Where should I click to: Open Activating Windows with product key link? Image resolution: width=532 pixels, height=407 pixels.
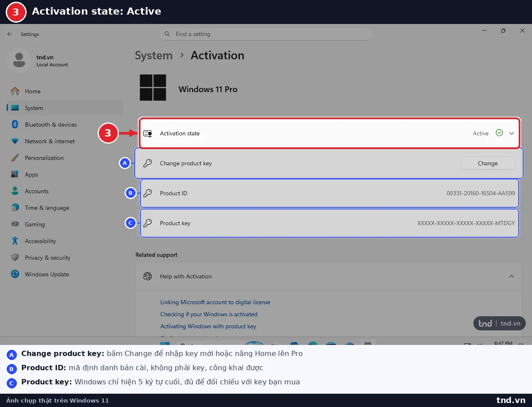coord(208,326)
